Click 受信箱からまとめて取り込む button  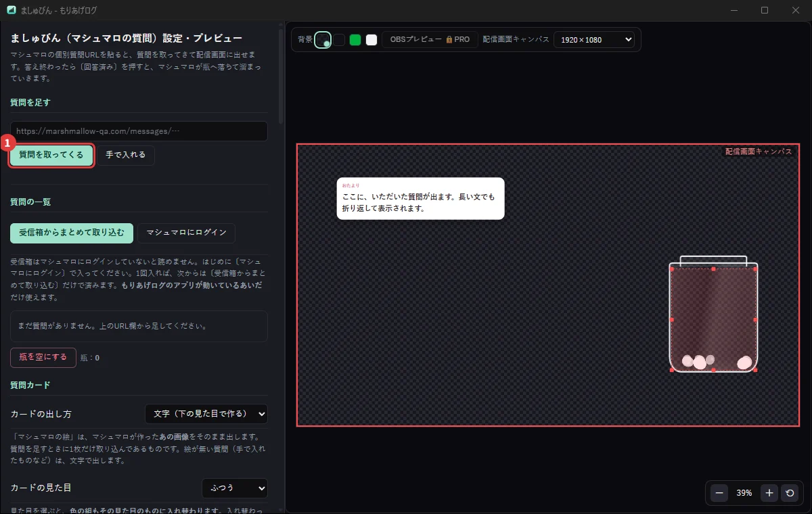(72, 233)
